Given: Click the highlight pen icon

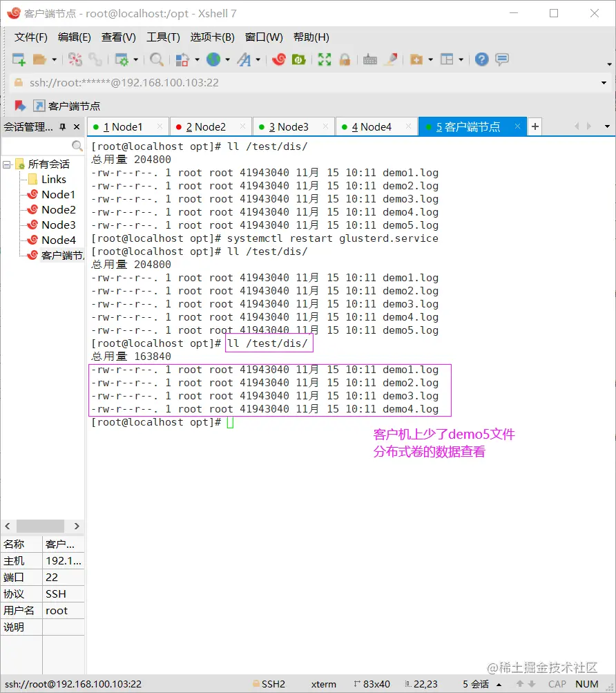Looking at the screenshot, I should pyautogui.click(x=391, y=59).
